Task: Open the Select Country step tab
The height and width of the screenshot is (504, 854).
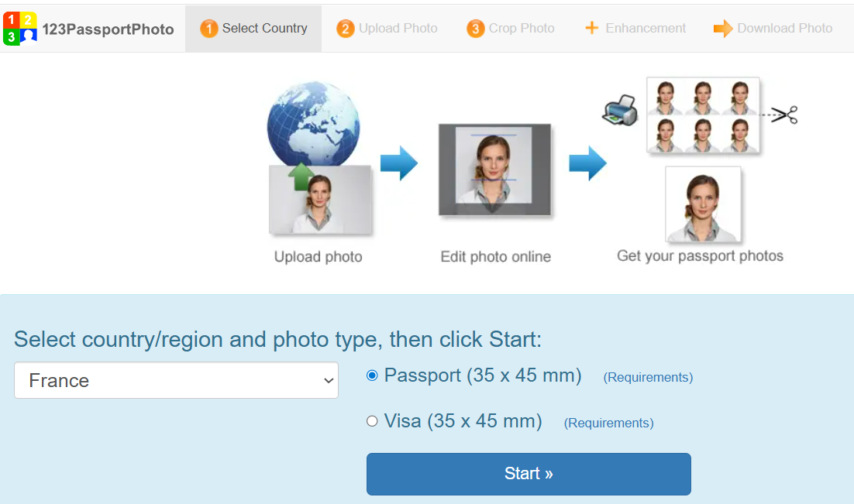Action: [253, 29]
